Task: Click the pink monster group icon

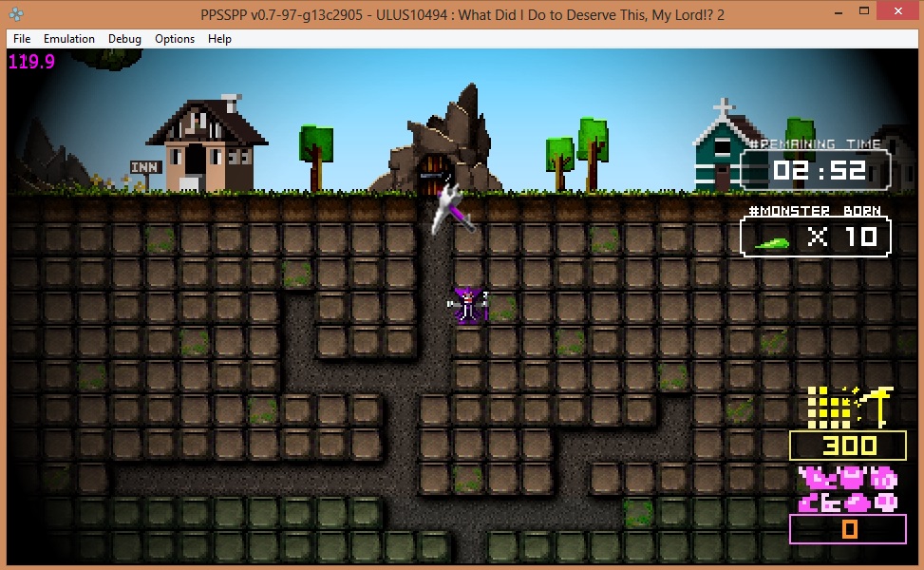Action: coord(846,489)
